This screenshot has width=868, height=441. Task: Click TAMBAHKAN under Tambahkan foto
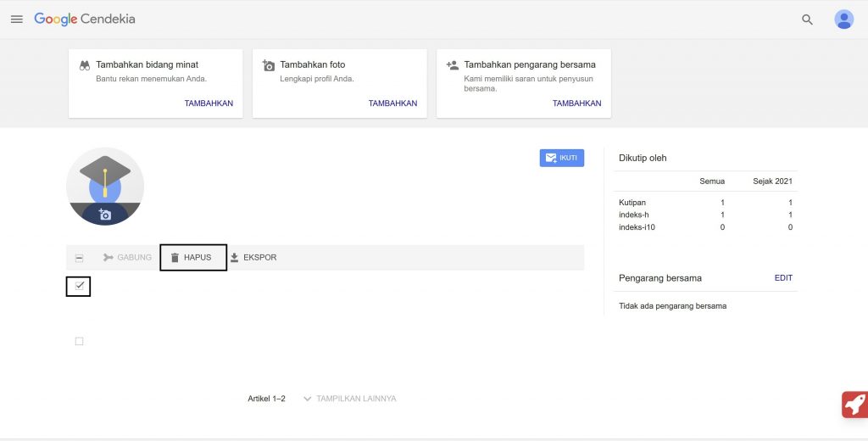(x=393, y=103)
